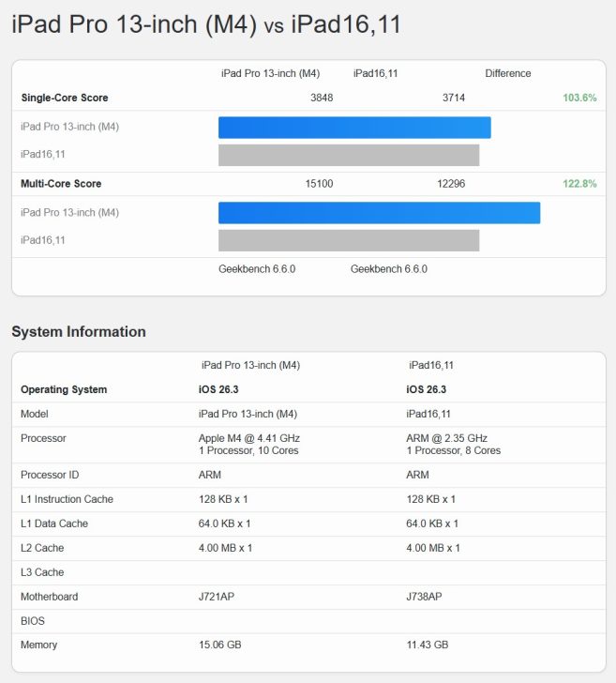The height and width of the screenshot is (683, 616).
Task: Click the iPad16,11 scores column header
Action: click(x=375, y=73)
